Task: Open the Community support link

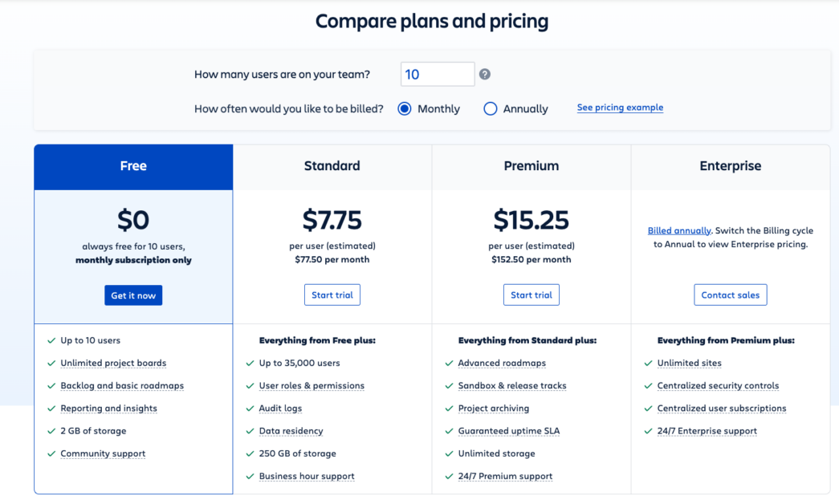Action: click(103, 453)
